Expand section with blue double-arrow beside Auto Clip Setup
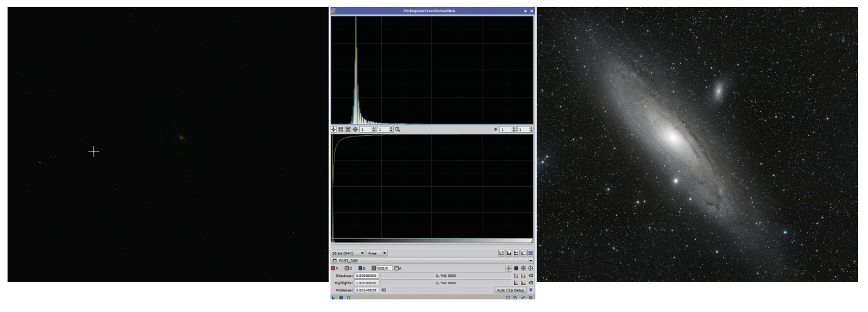868x312 pixels. pos(531,290)
